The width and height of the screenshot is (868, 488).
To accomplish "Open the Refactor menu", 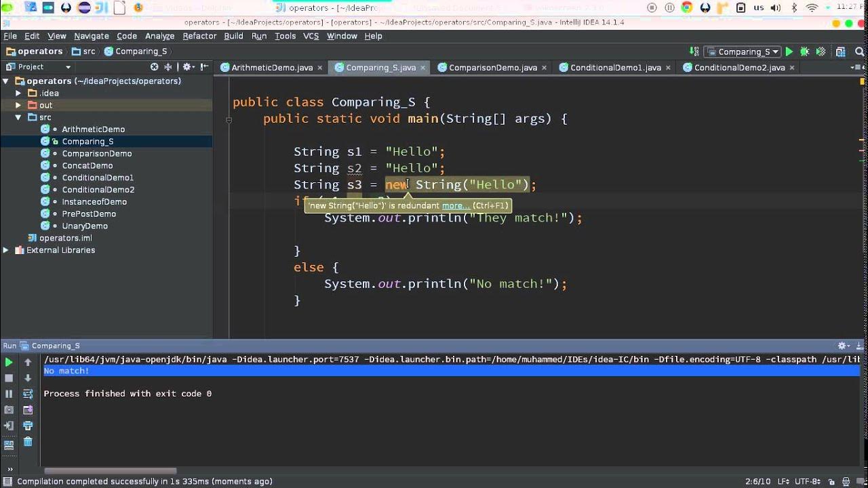I will 199,36.
